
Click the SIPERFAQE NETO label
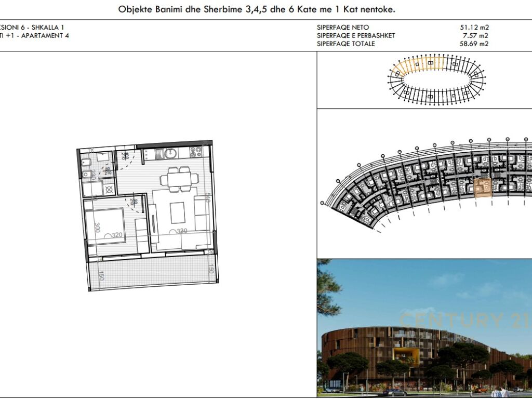pos(343,28)
